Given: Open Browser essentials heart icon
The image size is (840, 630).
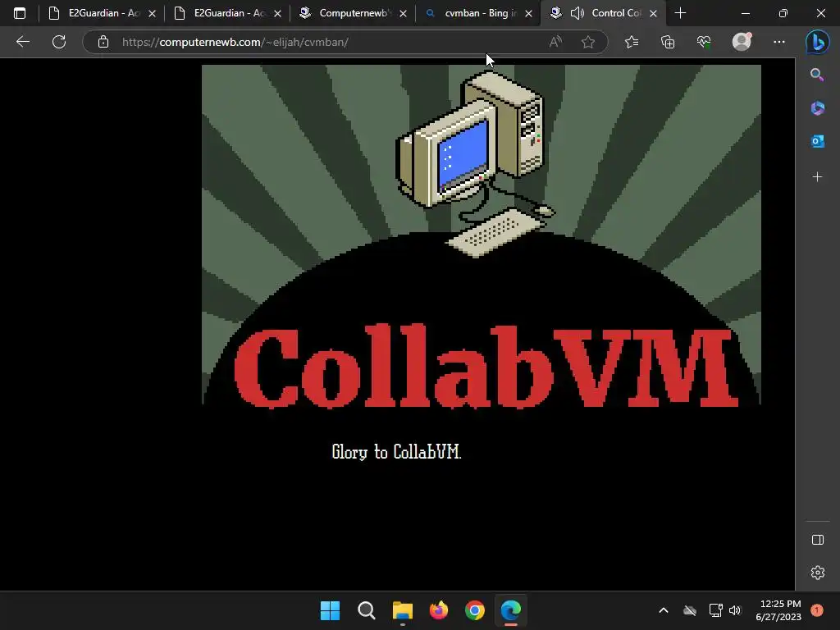Looking at the screenshot, I should point(704,42).
